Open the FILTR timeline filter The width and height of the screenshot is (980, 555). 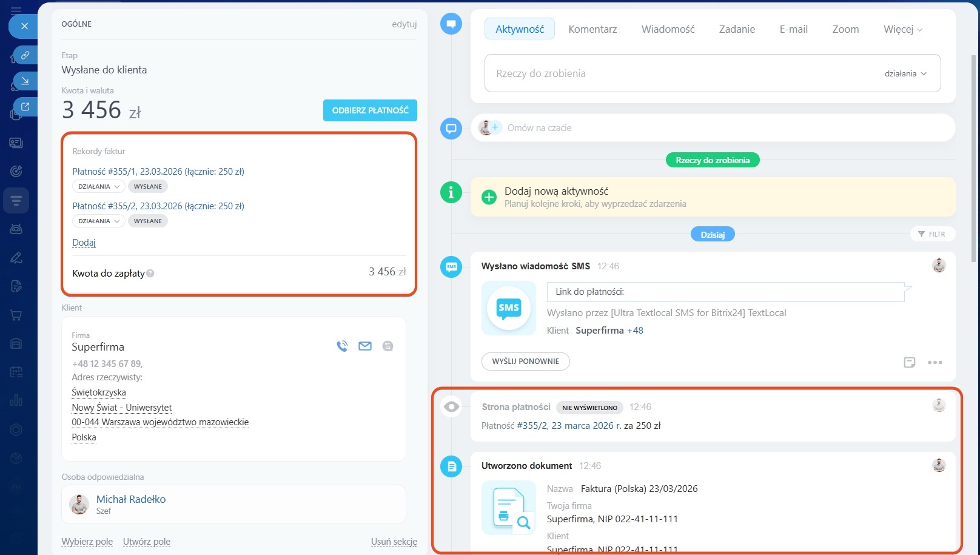click(932, 234)
